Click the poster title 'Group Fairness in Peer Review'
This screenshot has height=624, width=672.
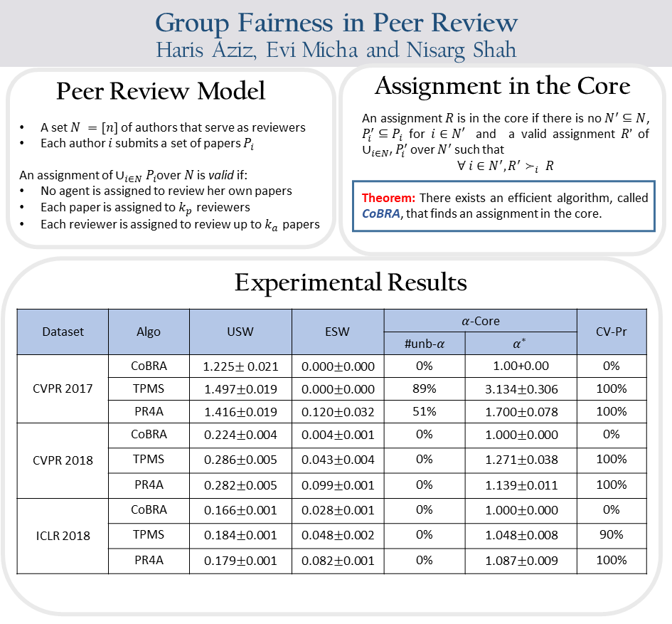(x=336, y=22)
